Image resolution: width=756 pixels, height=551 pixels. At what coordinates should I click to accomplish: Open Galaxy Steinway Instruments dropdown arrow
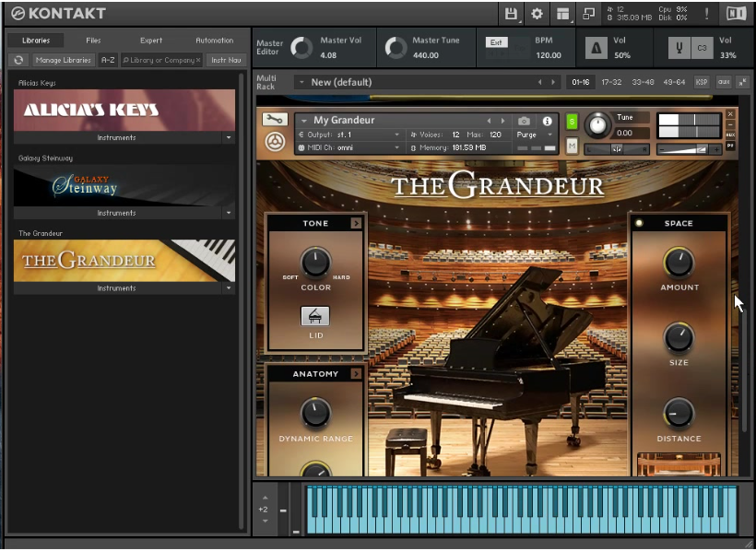pyautogui.click(x=229, y=213)
